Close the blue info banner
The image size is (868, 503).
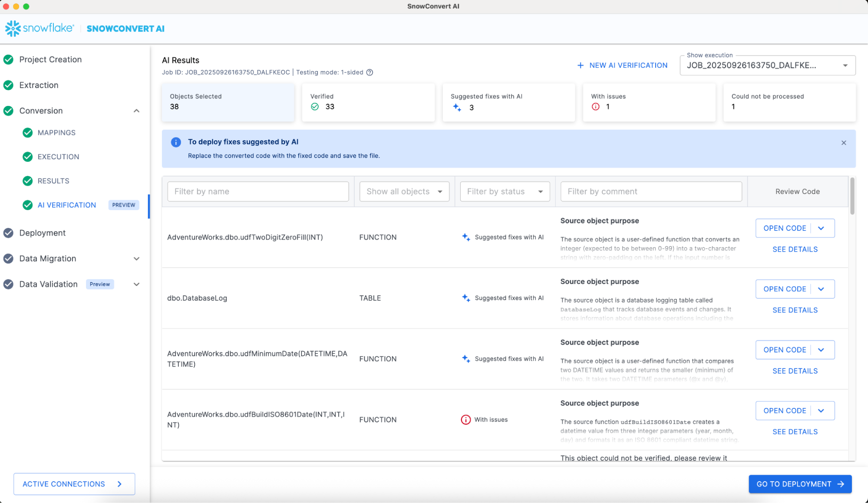click(x=843, y=143)
